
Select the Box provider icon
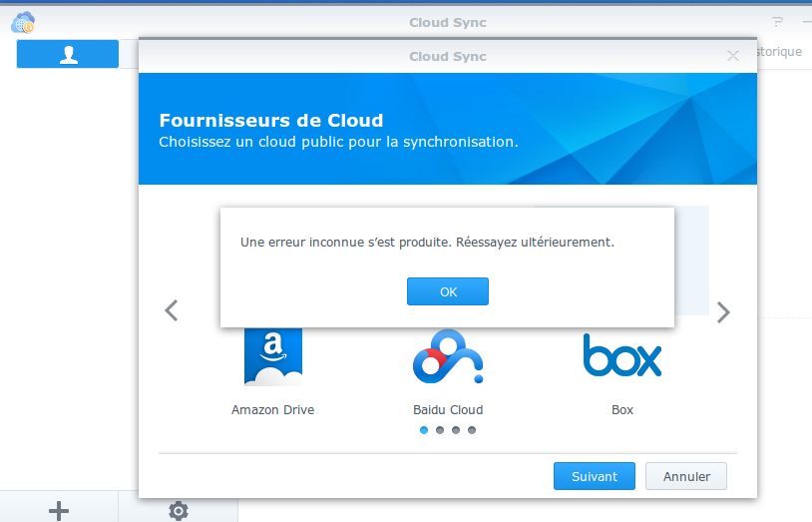tap(622, 355)
